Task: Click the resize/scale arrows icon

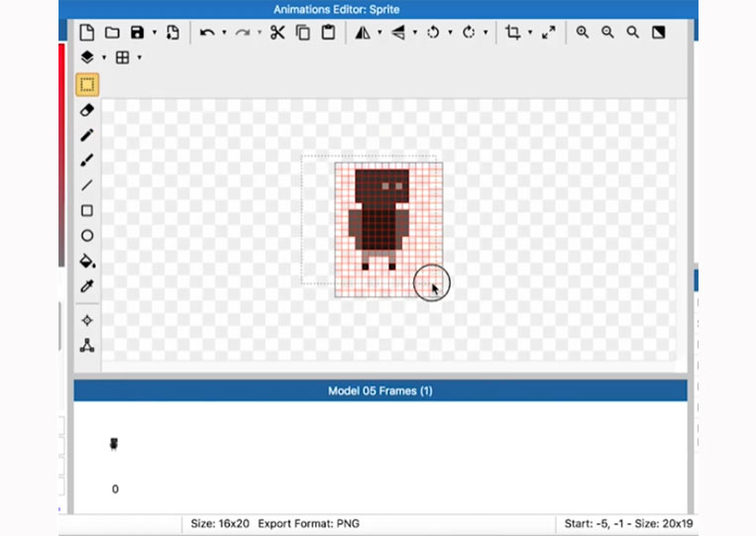Action: click(x=549, y=33)
